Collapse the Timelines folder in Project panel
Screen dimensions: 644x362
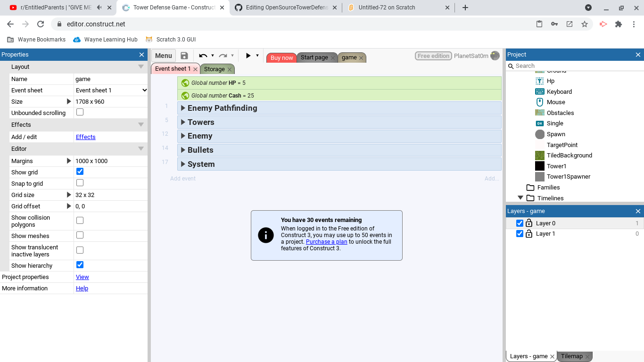(x=520, y=198)
